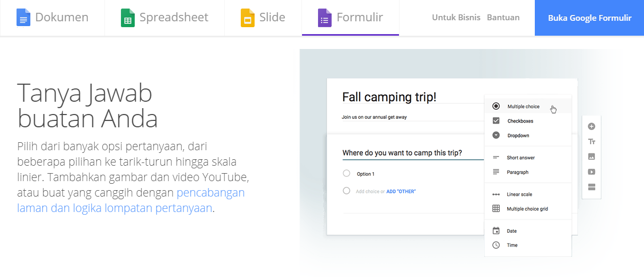Choose Checkboxes question type
644x277 pixels.
[x=520, y=121]
